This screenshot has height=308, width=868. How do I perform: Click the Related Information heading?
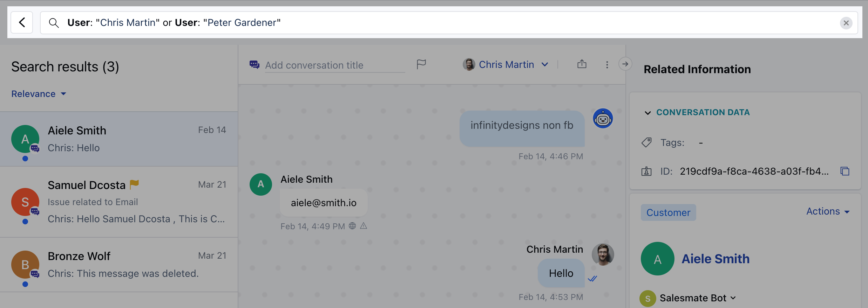[697, 69]
